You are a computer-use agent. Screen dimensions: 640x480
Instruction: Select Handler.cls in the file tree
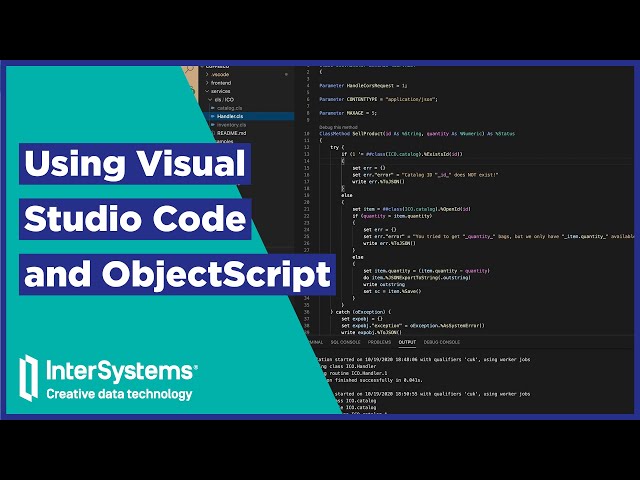pos(230,116)
